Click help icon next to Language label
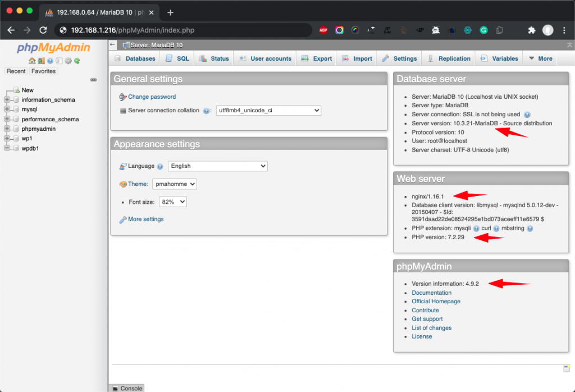This screenshot has height=392, width=575. point(160,166)
